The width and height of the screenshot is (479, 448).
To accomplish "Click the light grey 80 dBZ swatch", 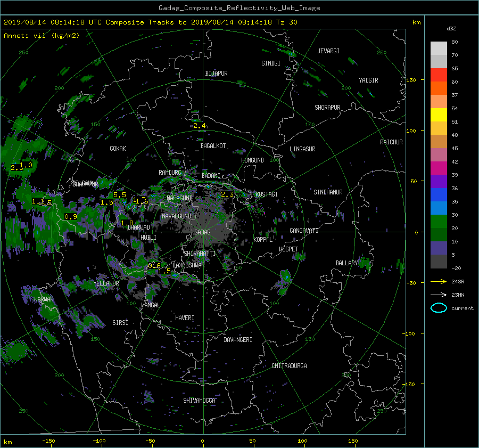I will pos(439,48).
